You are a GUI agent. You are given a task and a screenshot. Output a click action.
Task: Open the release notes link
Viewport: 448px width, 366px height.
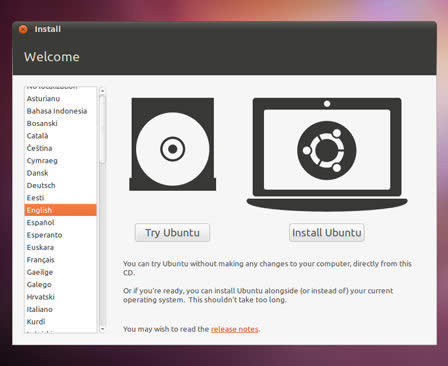coord(235,329)
